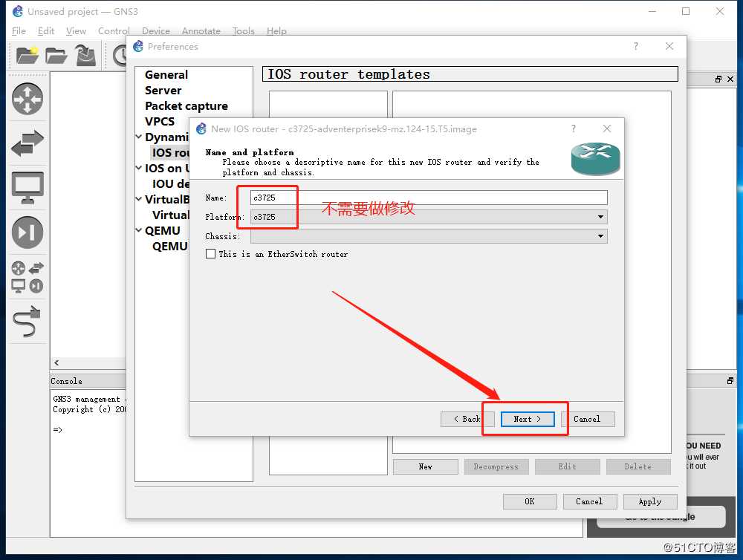This screenshot has width=743, height=560.
Task: Open the Tools menu
Action: coord(244,31)
